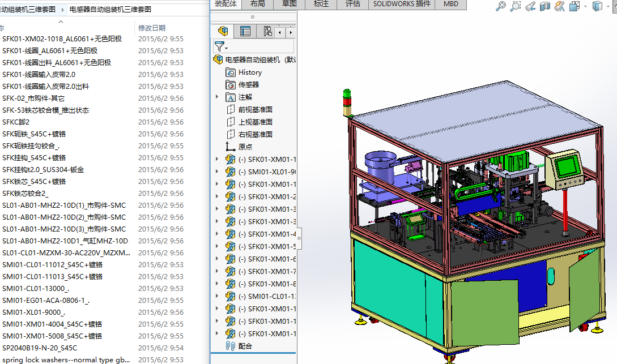
Task: Select the file SFKC脚2
Action: (16, 122)
